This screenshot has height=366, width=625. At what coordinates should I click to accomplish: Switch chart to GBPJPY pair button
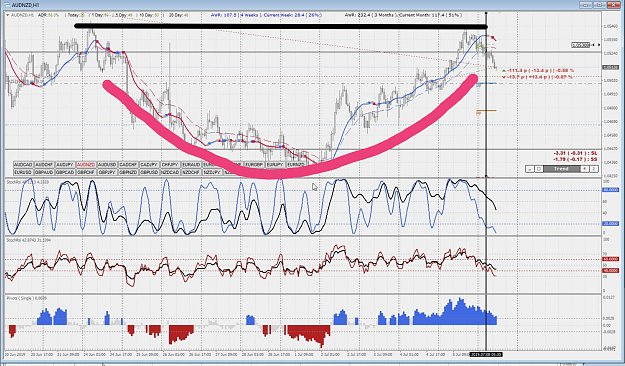[107, 172]
